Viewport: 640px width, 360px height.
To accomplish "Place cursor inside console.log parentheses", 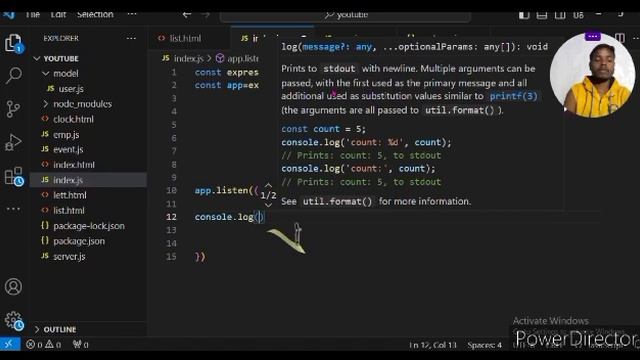I will [259, 217].
